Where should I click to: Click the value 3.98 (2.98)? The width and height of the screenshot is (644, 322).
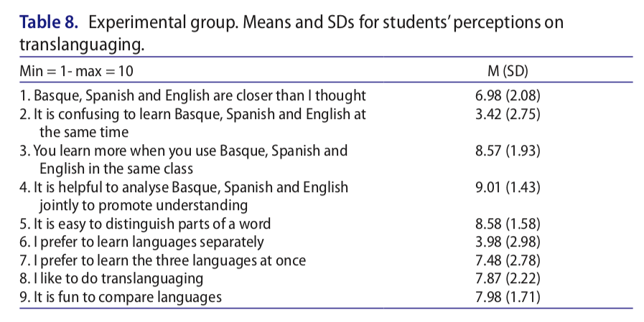[507, 242]
